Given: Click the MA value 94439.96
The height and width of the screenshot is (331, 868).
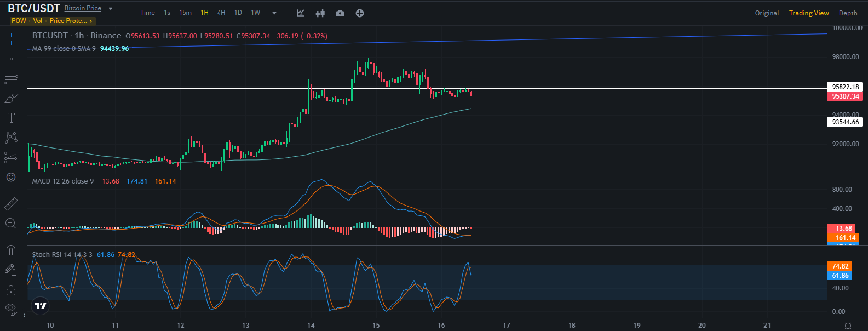Looking at the screenshot, I should [x=114, y=49].
